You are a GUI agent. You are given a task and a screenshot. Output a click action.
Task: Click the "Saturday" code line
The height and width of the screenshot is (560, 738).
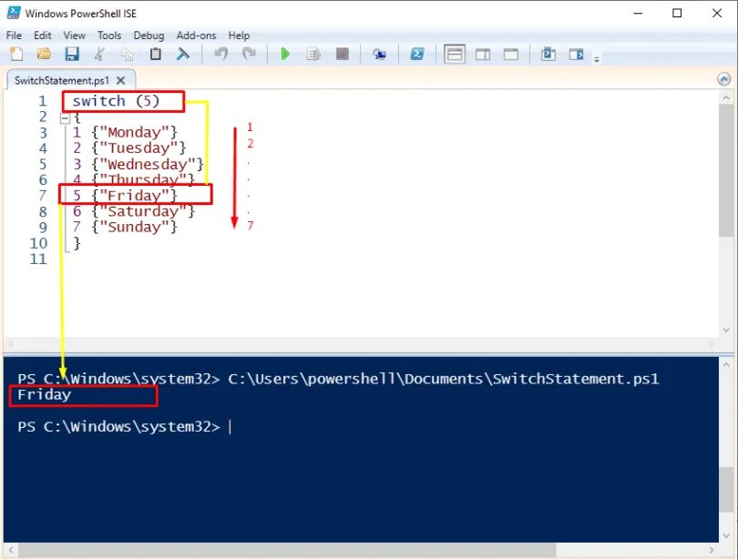[134, 211]
